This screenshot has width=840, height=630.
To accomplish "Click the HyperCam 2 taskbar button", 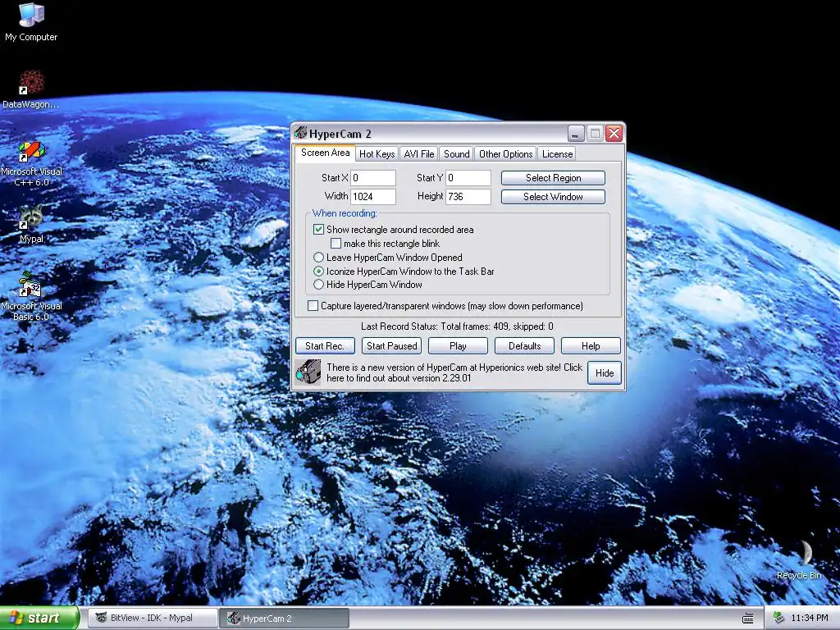I will tap(284, 619).
